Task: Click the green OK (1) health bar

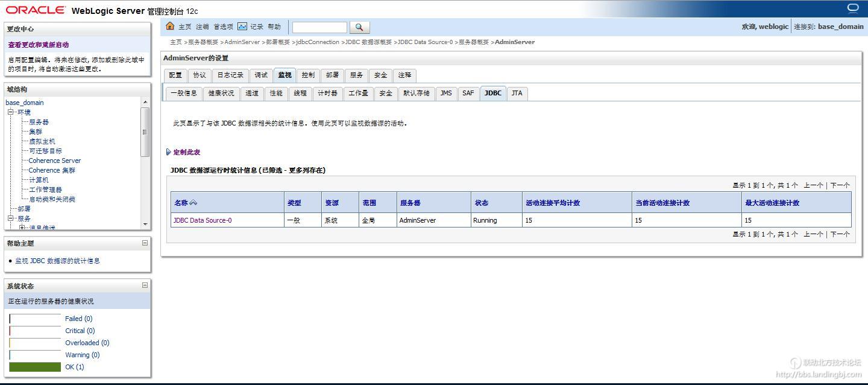Action: pyautogui.click(x=34, y=367)
